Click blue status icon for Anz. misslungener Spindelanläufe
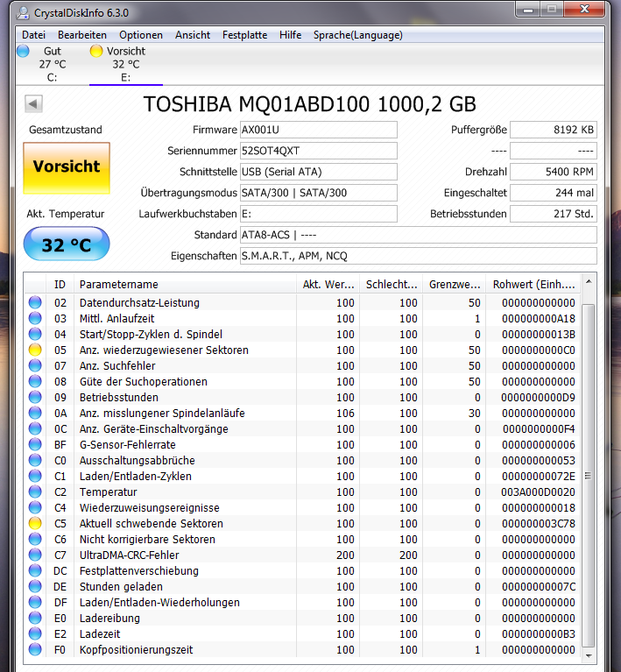This screenshot has height=672, width=621. [35, 414]
